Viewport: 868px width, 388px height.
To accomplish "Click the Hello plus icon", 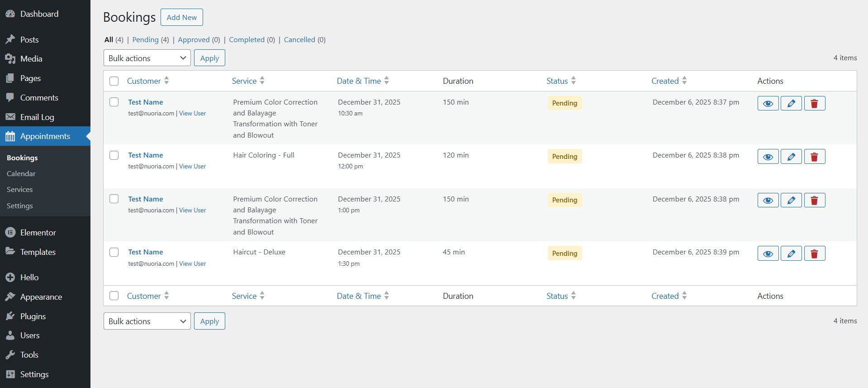I will pyautogui.click(x=10, y=278).
